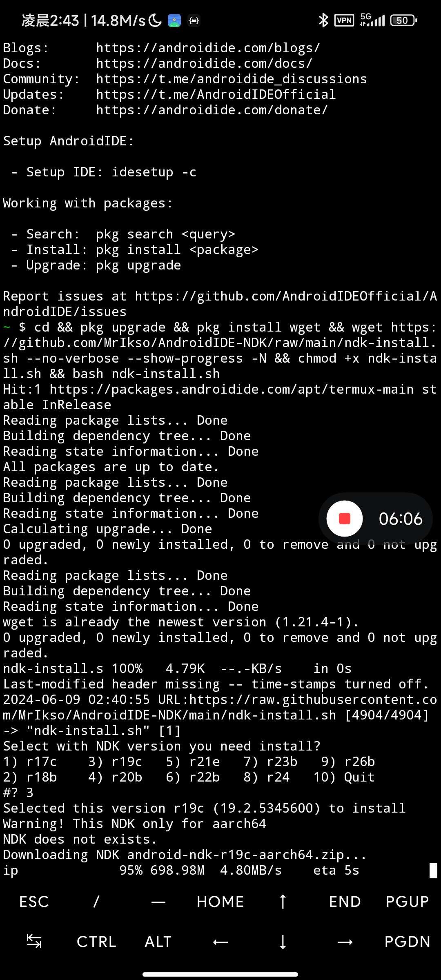Toggle the ALT modifier key
441x980 pixels.
[x=158, y=942]
